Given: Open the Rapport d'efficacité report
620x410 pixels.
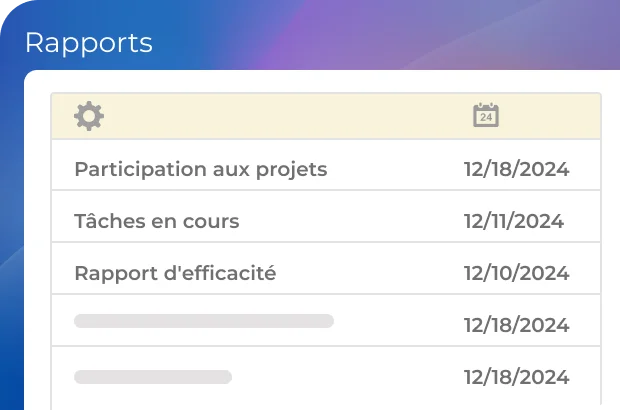Looking at the screenshot, I should click(x=175, y=273).
